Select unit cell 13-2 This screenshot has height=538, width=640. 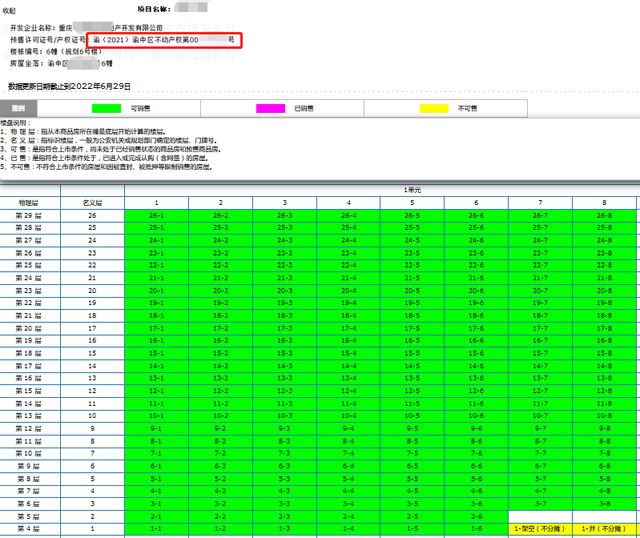[220, 378]
